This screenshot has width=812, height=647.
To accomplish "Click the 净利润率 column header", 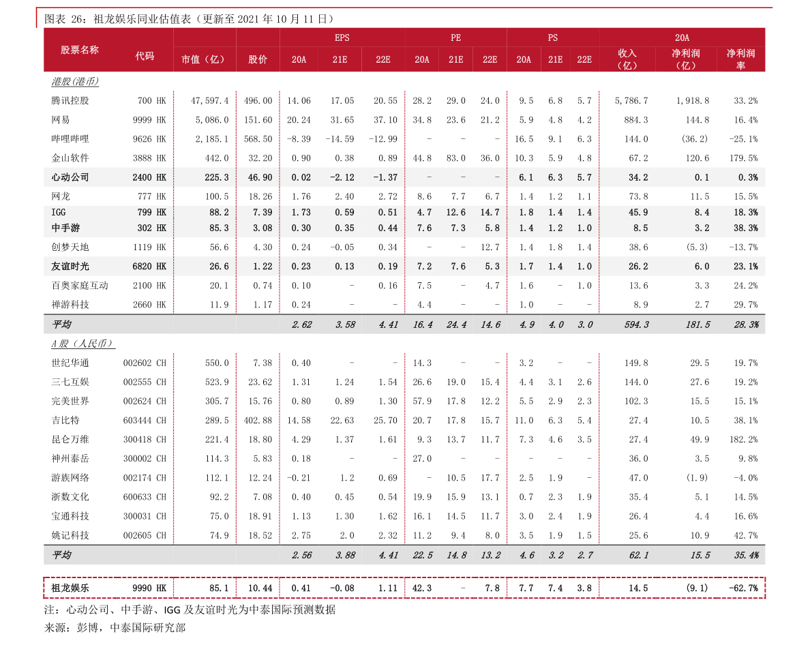I will coord(740,59).
